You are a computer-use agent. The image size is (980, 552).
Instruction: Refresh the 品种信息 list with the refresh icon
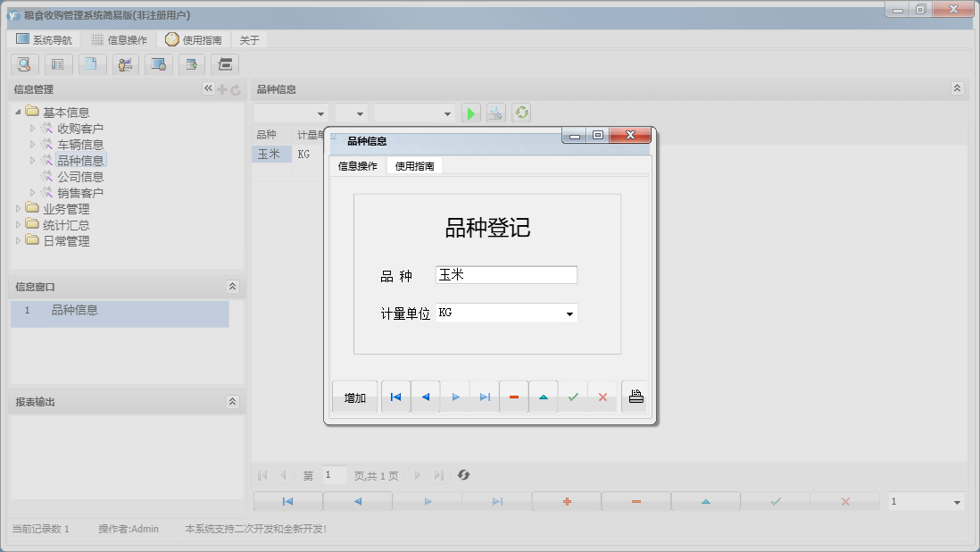click(521, 113)
